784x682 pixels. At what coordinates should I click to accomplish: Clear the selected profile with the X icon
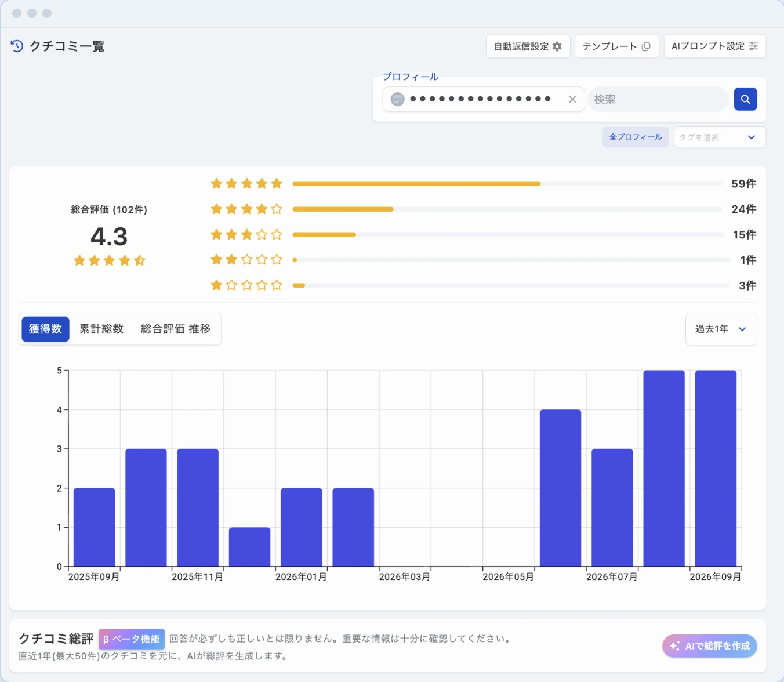click(572, 99)
